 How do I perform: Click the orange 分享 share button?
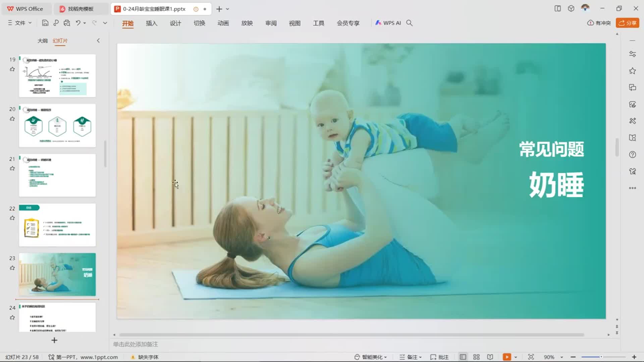[x=627, y=23]
